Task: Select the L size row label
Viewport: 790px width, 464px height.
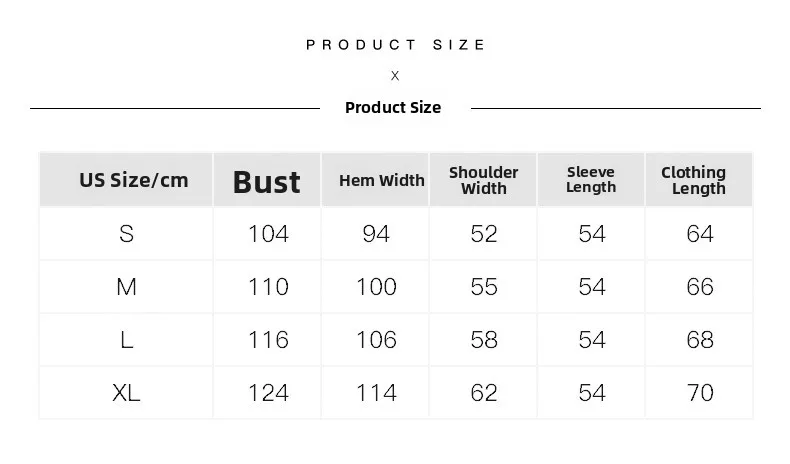Action: [126, 340]
